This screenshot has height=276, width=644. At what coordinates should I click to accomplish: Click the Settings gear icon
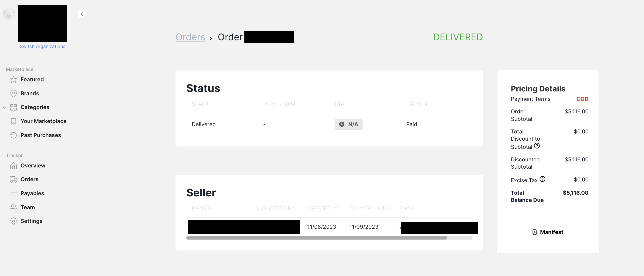13,221
